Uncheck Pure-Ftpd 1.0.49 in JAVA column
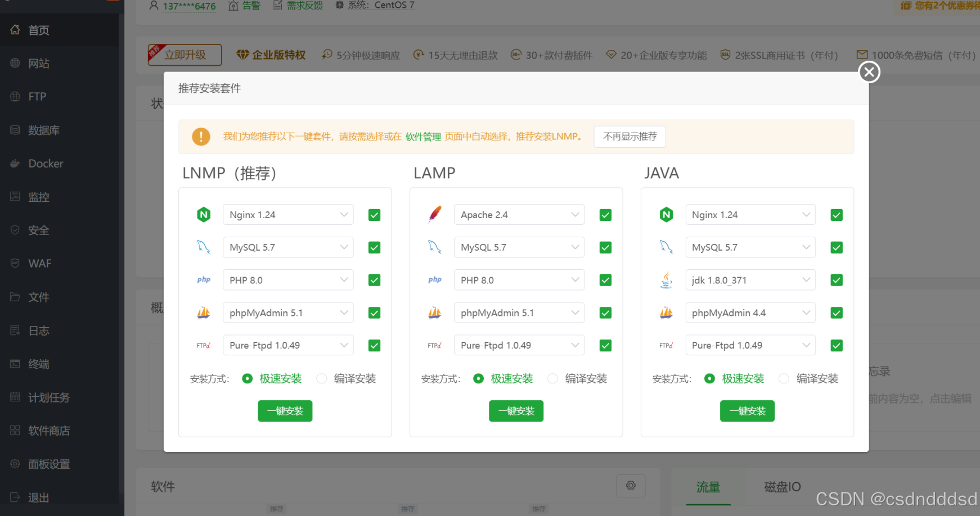Screen dimensions: 980x516 [837, 345]
